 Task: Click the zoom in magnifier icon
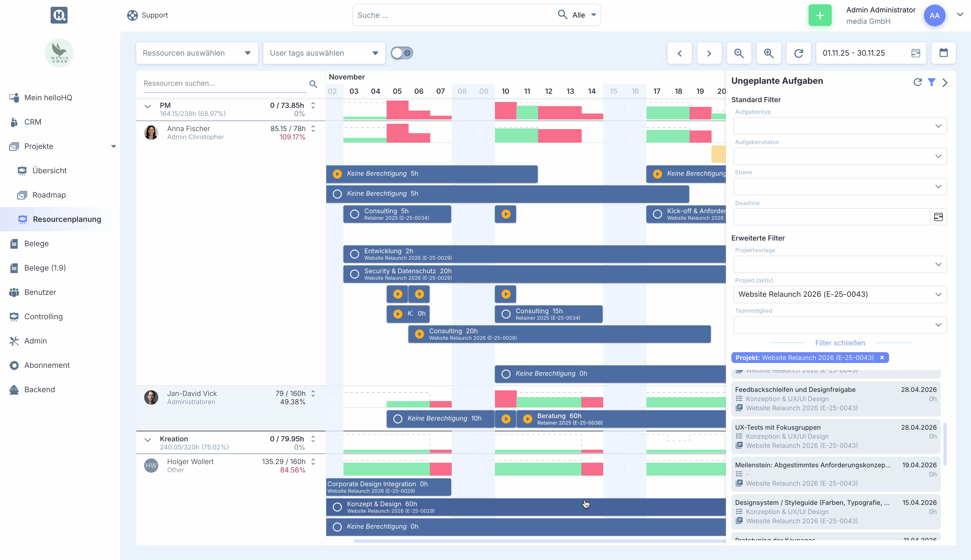pos(769,53)
